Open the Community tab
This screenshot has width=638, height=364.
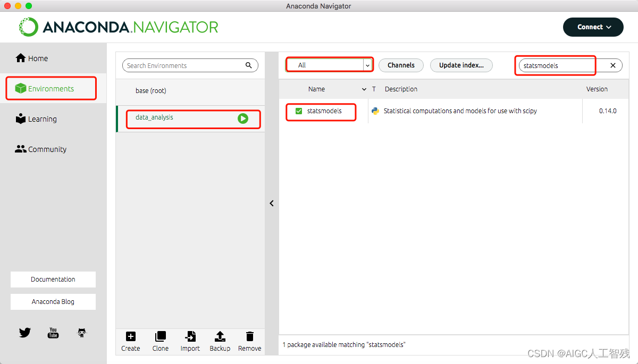pyautogui.click(x=53, y=149)
